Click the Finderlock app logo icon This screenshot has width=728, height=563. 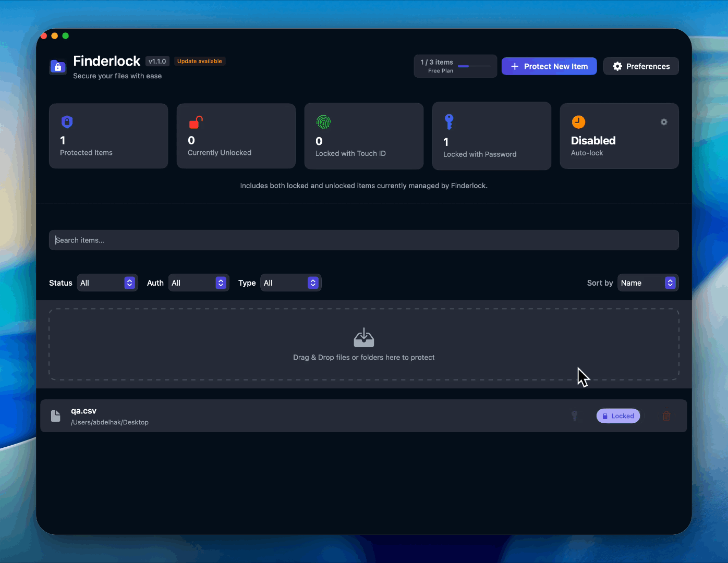coord(58,67)
